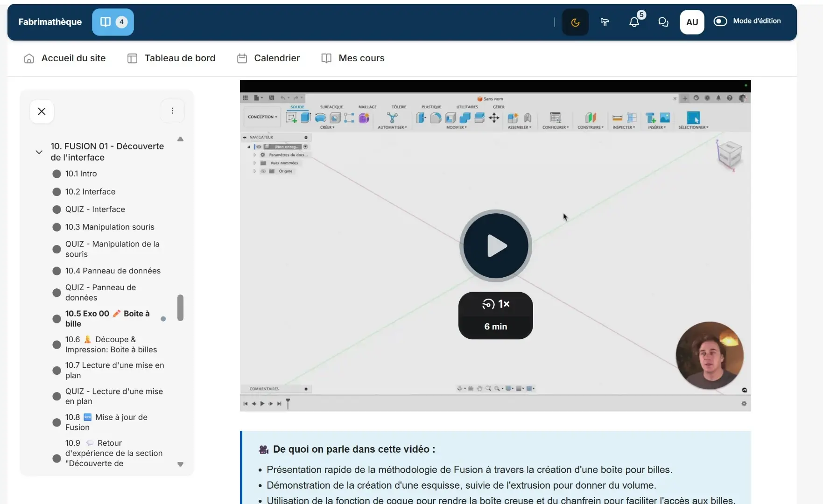
Task: Toggle dark mode with the moon icon
Action: [575, 22]
